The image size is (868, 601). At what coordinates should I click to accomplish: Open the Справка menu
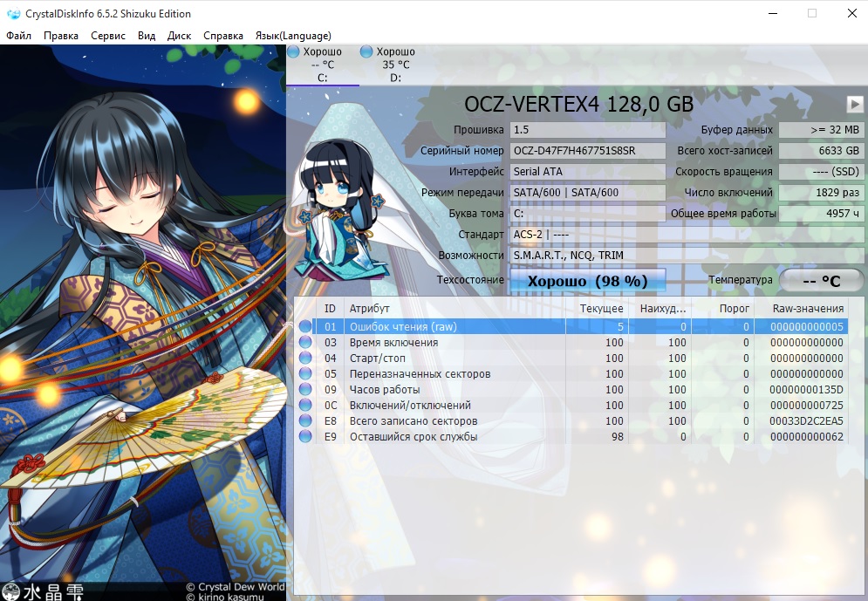tap(223, 36)
